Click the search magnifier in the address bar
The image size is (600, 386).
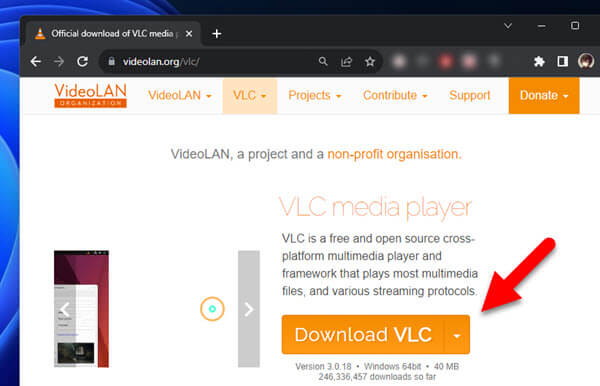(x=323, y=61)
